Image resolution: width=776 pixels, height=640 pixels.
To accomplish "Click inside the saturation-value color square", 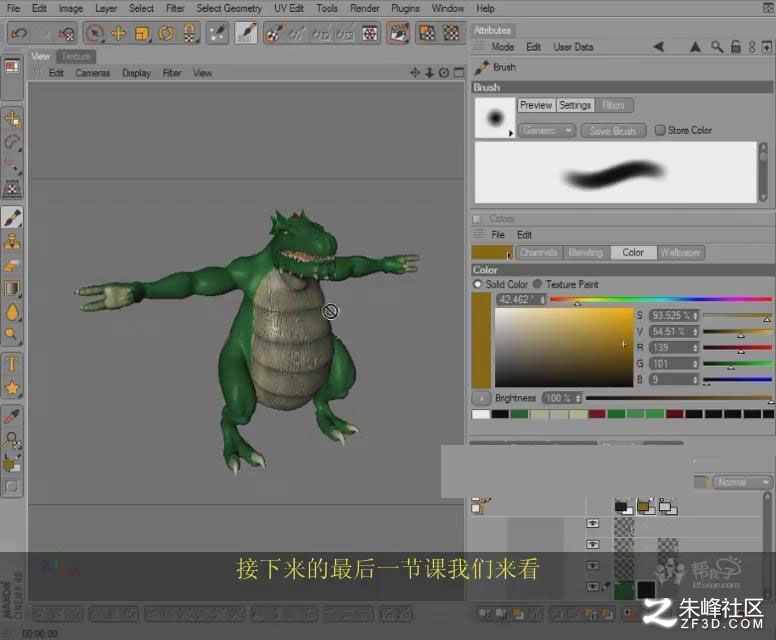I will pyautogui.click(x=564, y=347).
